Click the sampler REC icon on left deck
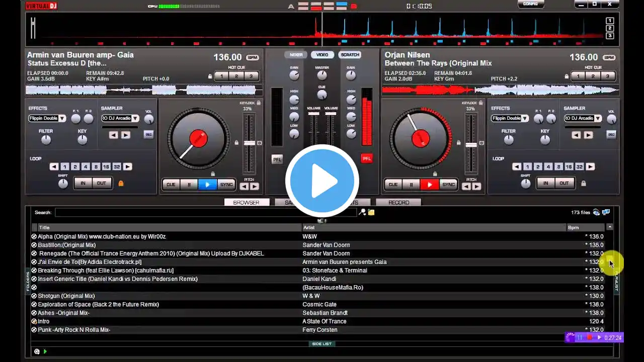 (x=148, y=134)
